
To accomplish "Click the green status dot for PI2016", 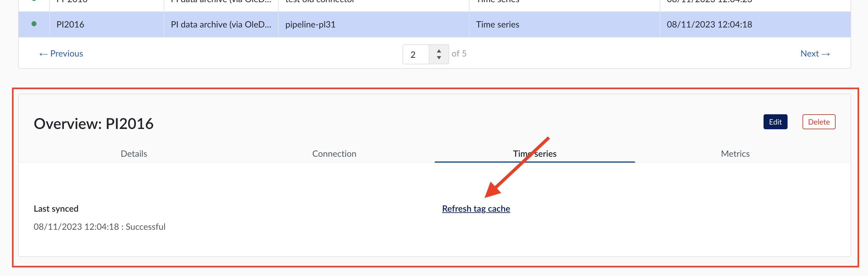I will point(34,24).
